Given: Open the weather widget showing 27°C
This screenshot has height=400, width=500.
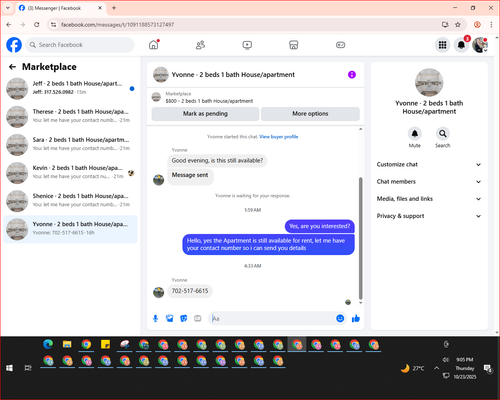Looking at the screenshot, I should click(x=413, y=368).
